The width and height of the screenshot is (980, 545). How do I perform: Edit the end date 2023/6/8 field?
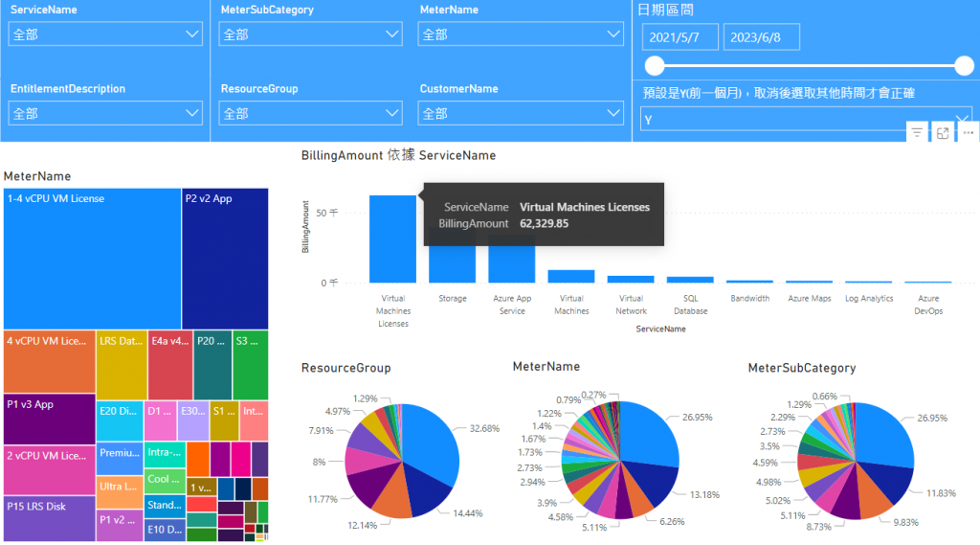point(761,37)
